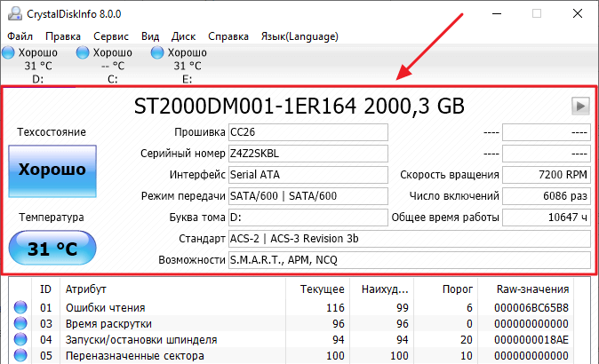Open the Сервис menu

pos(110,36)
